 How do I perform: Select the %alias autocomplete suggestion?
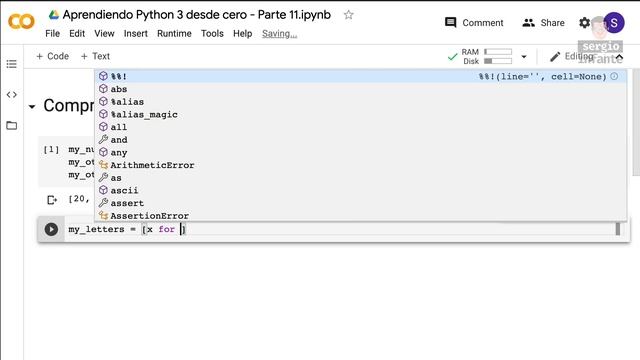pyautogui.click(x=361, y=102)
